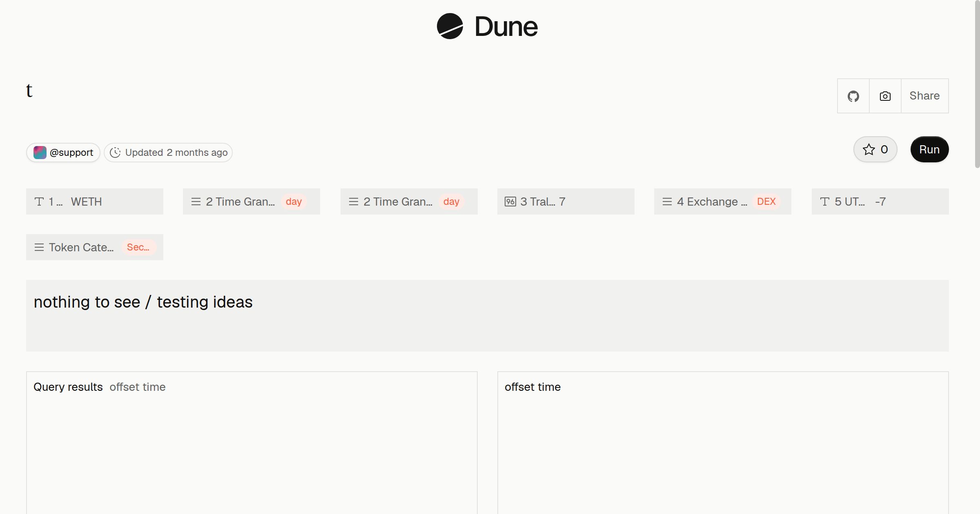Screen dimensions: 980x514
Task: Click the dashboard title 't'
Action: 29,90
